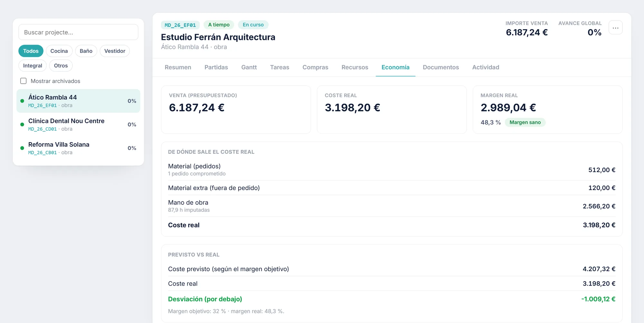Screen dimensions: 644x323
Task: View the Actividad tab
Action: 486,67
